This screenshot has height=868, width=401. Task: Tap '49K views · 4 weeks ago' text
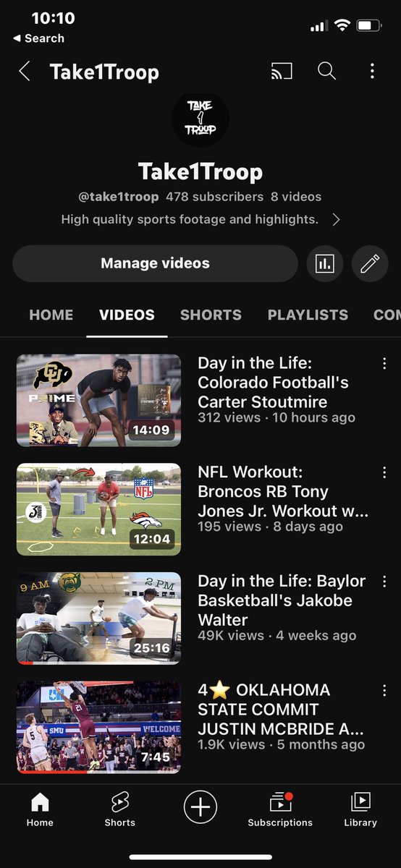(x=277, y=636)
